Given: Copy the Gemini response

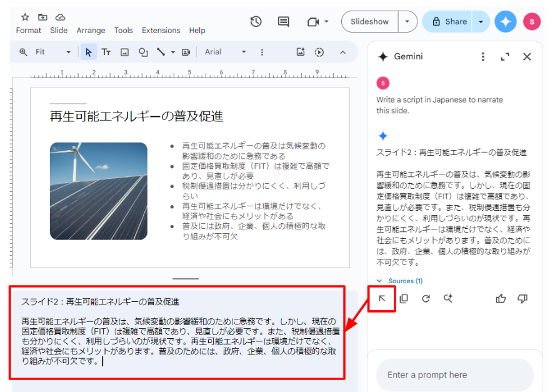Looking at the screenshot, I should (404, 298).
